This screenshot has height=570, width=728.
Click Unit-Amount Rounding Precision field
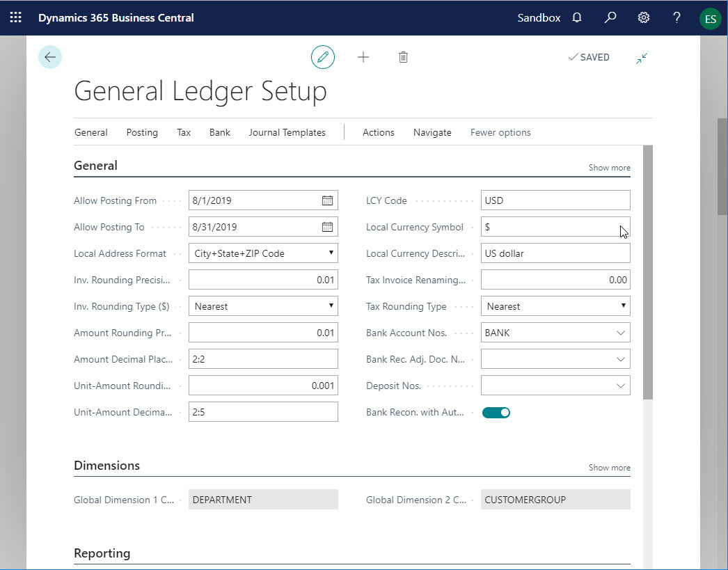tap(263, 386)
